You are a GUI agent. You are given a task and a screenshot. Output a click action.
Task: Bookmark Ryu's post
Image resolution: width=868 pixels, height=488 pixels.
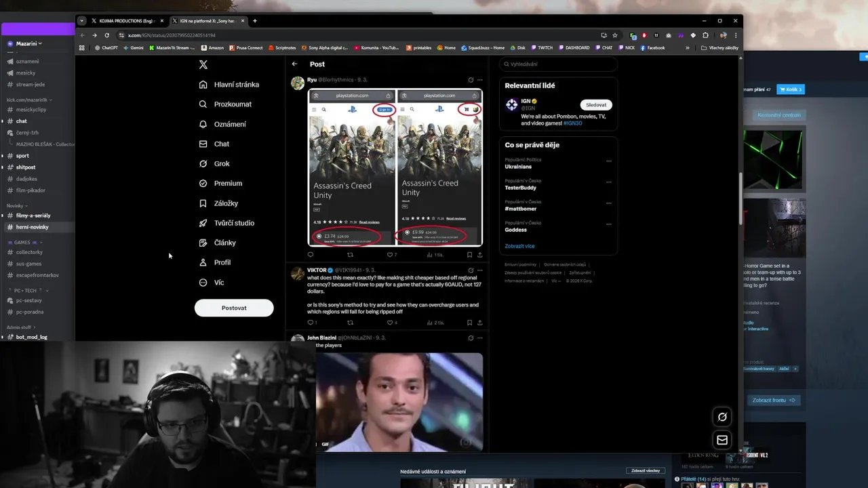469,255
